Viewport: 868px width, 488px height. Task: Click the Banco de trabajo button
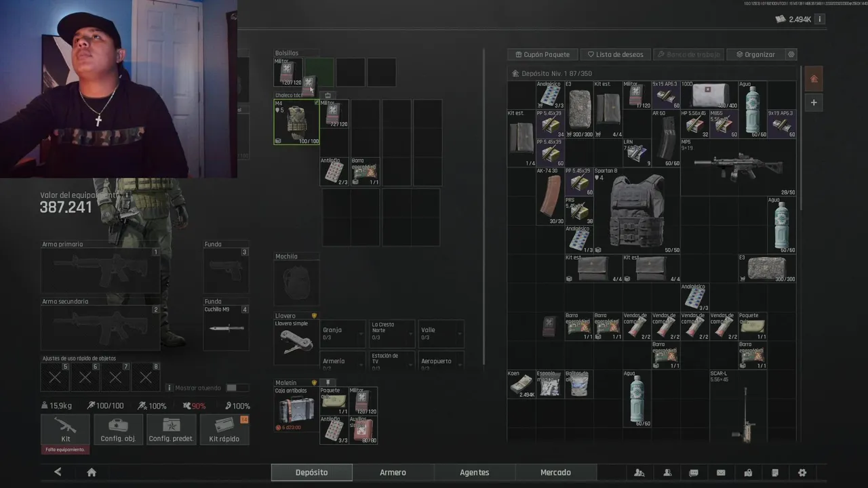coord(688,54)
